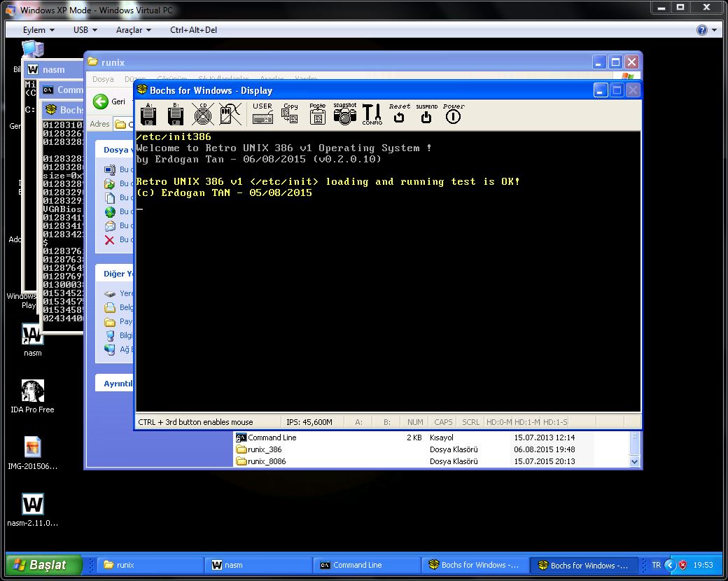This screenshot has height=581, width=728.
Task: Click the HD:0-M status indicator
Action: [498, 421]
